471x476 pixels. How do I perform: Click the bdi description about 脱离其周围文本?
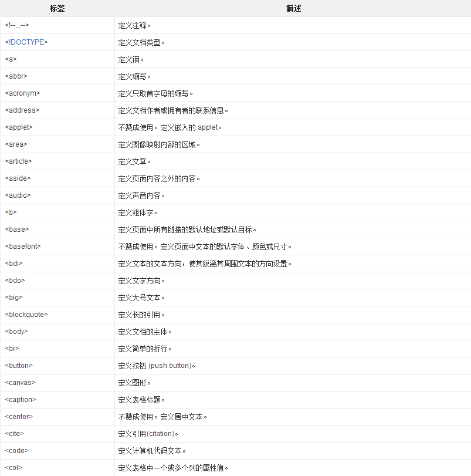click(205, 264)
